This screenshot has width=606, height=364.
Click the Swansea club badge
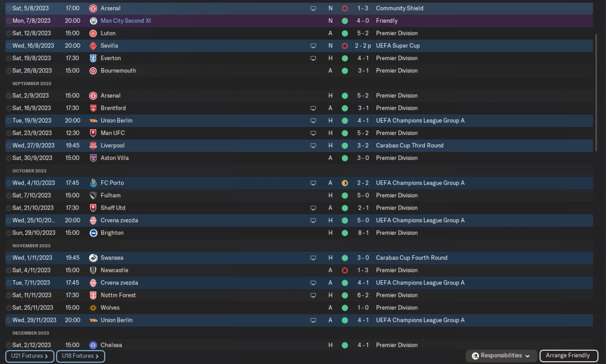tap(93, 258)
